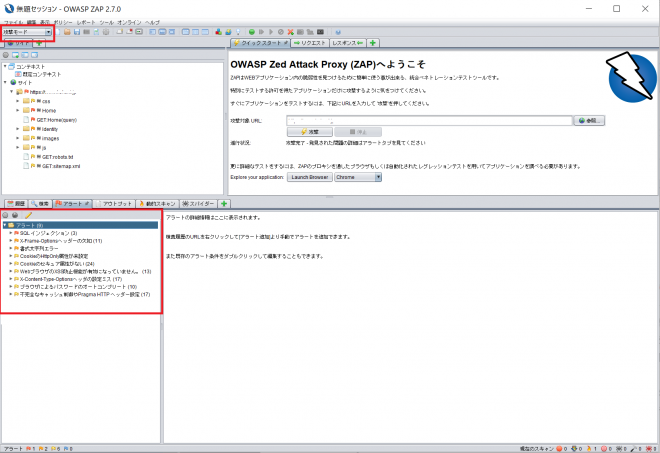Switch to the アウトプット (Output) tab
This screenshot has width=660, height=453.
(114, 204)
